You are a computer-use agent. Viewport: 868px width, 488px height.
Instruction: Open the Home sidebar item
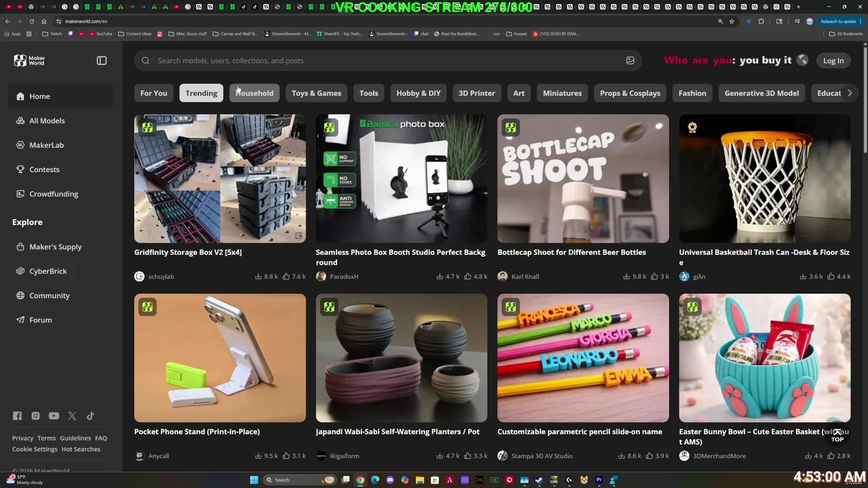click(x=61, y=96)
